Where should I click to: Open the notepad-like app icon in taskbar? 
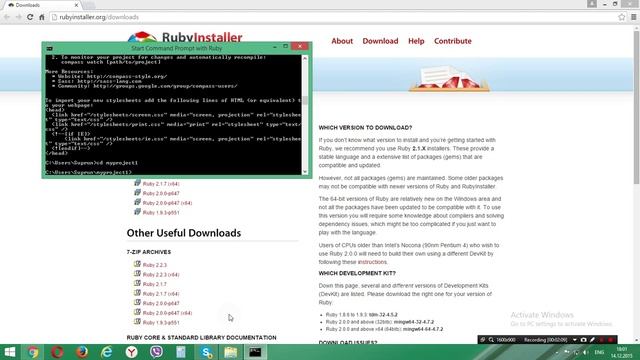click(x=181, y=352)
